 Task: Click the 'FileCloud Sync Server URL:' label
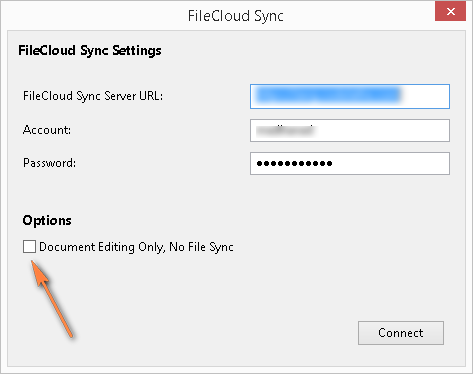tap(93, 96)
